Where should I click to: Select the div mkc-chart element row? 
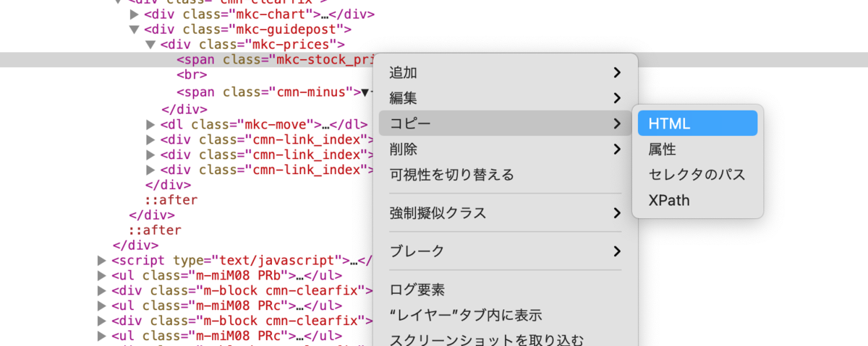point(259,14)
